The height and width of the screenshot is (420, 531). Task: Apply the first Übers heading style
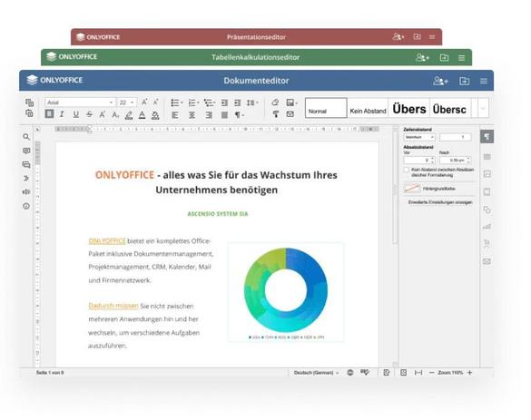409,108
